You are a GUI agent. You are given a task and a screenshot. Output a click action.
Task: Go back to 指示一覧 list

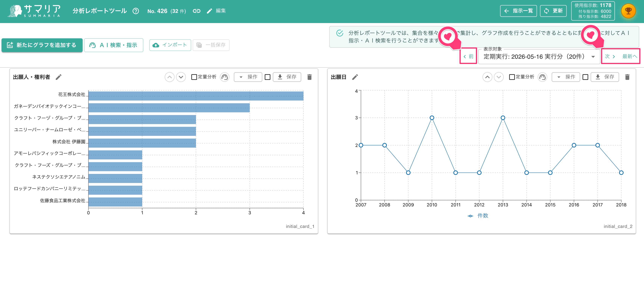pyautogui.click(x=518, y=11)
